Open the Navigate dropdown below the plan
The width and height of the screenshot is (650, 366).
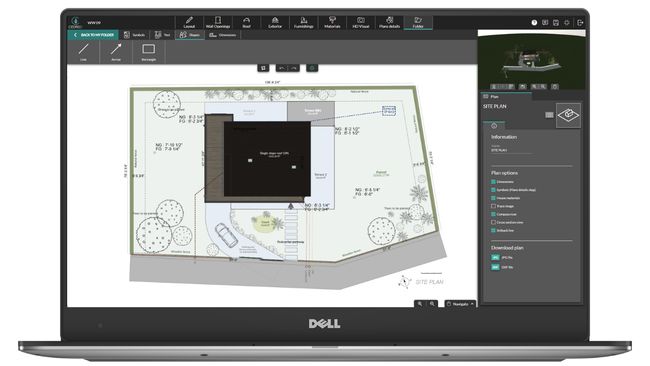pos(460,304)
